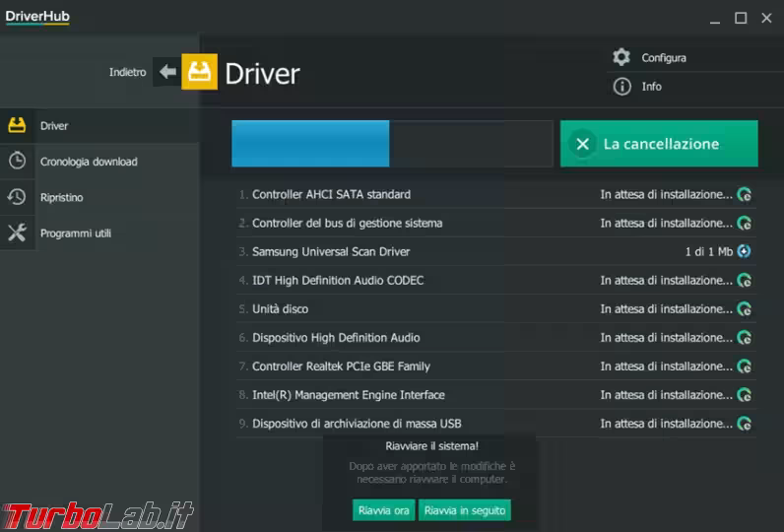The height and width of the screenshot is (532, 784).
Task: Go to the Ripristino section
Action: [x=99, y=197]
